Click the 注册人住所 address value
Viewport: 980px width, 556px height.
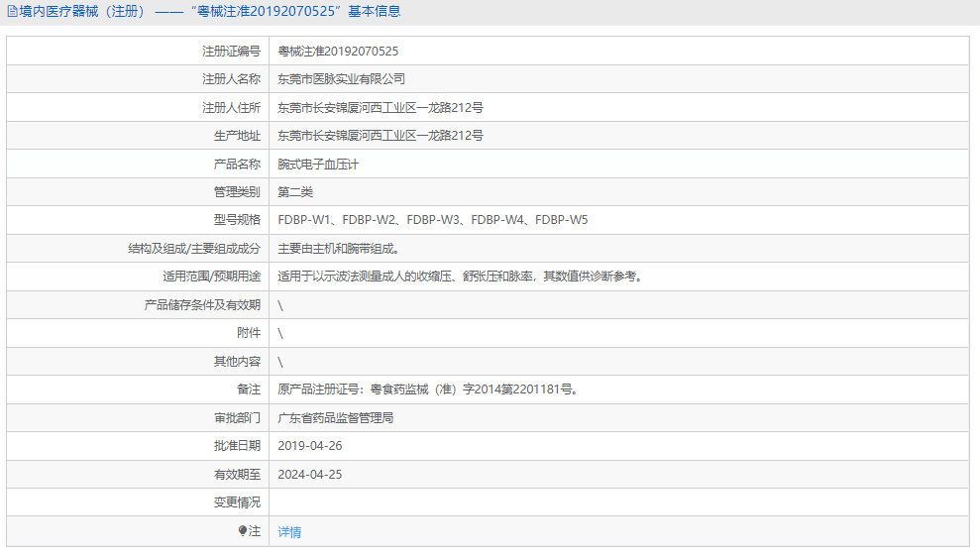[380, 108]
